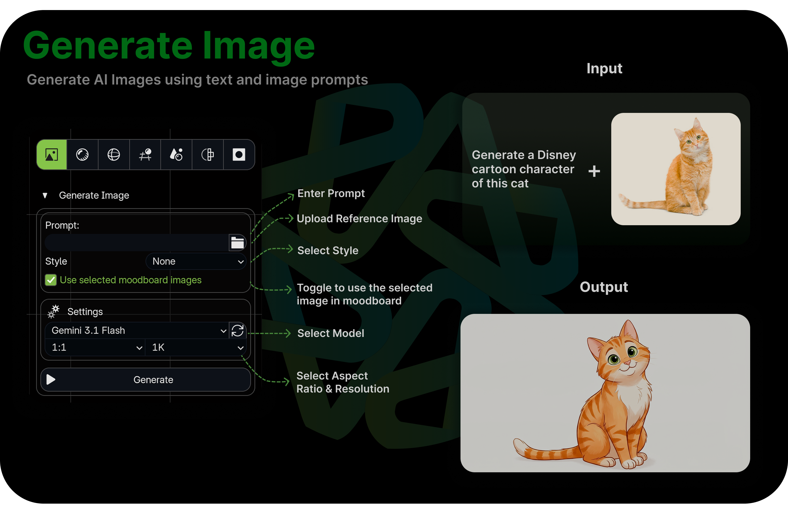Click the input cat photo thumbnail
This screenshot has height=532, width=788.
[676, 169]
